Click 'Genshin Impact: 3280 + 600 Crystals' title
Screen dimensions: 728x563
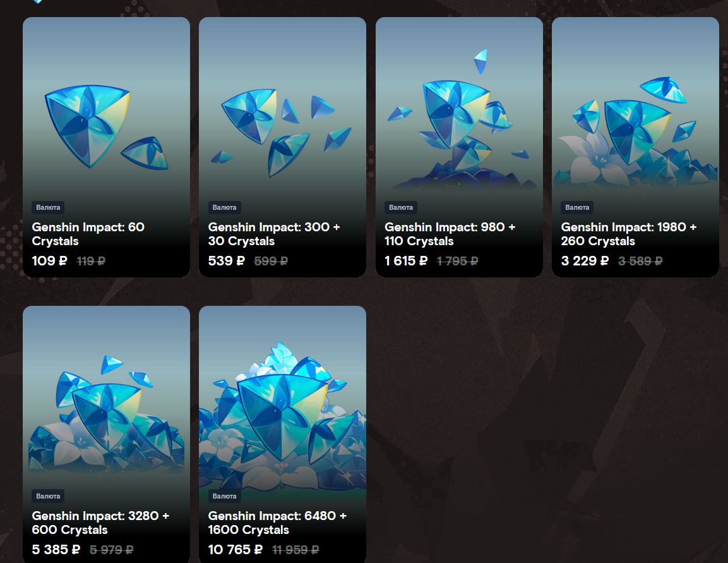[x=100, y=523]
